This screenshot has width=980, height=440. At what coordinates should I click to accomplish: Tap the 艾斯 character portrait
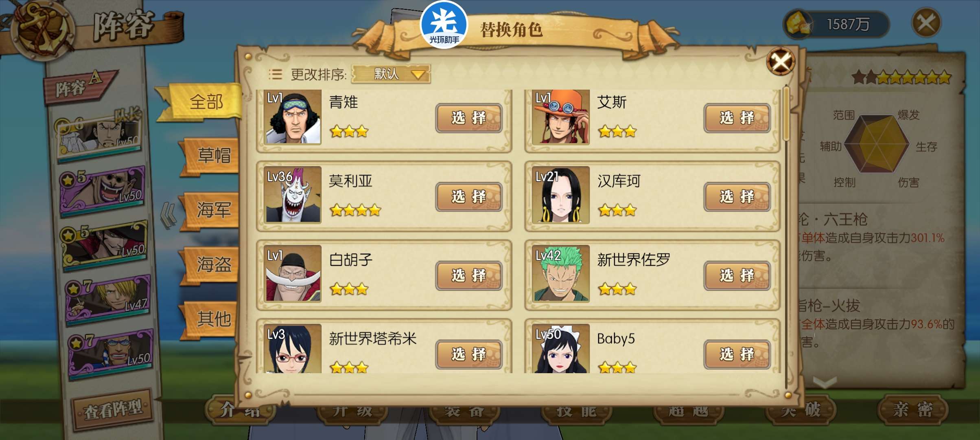tap(561, 117)
